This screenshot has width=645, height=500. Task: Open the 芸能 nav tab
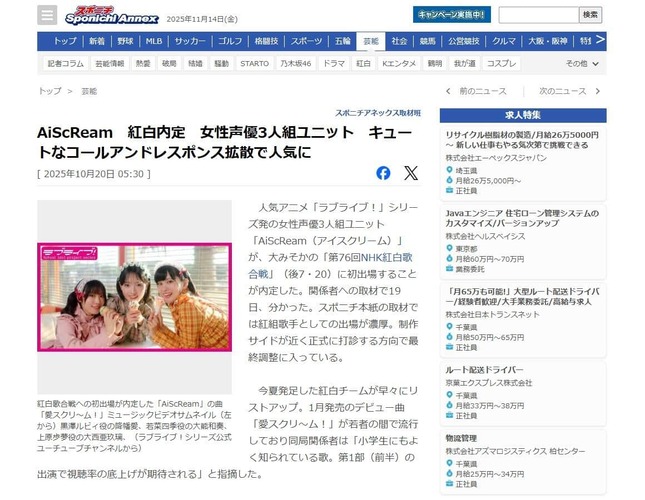[x=371, y=41]
